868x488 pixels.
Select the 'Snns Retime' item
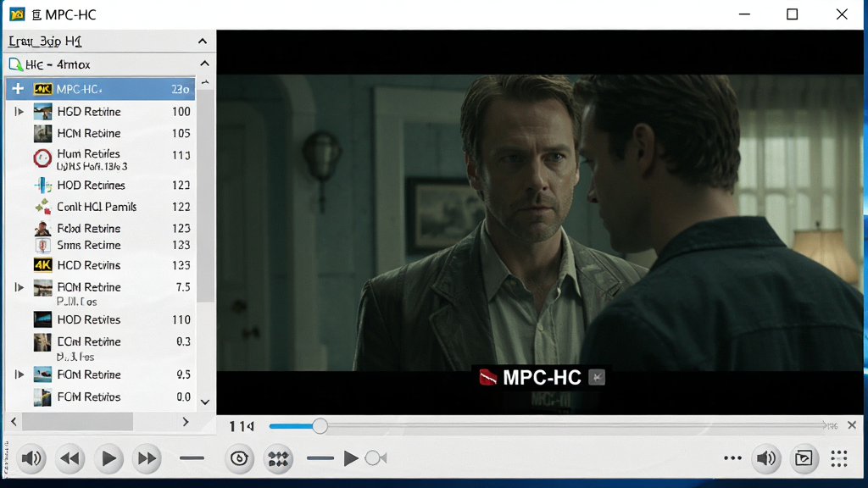pos(100,245)
